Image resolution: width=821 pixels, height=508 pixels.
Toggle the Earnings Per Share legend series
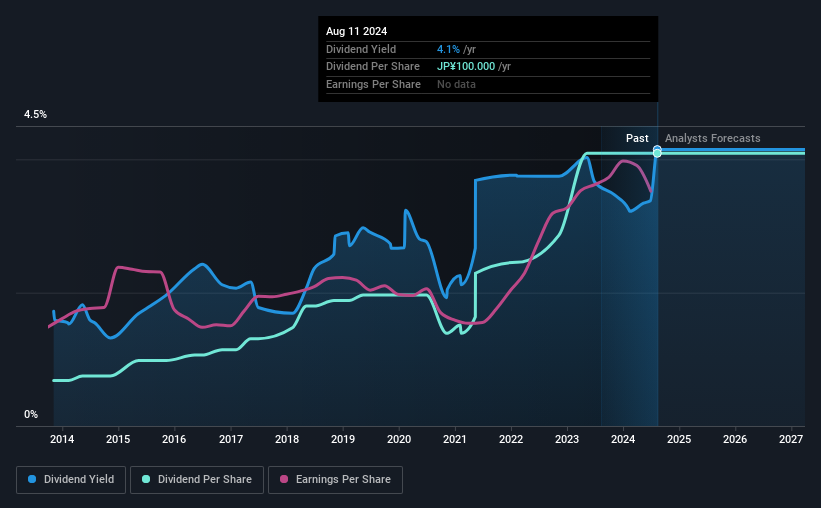click(x=335, y=479)
